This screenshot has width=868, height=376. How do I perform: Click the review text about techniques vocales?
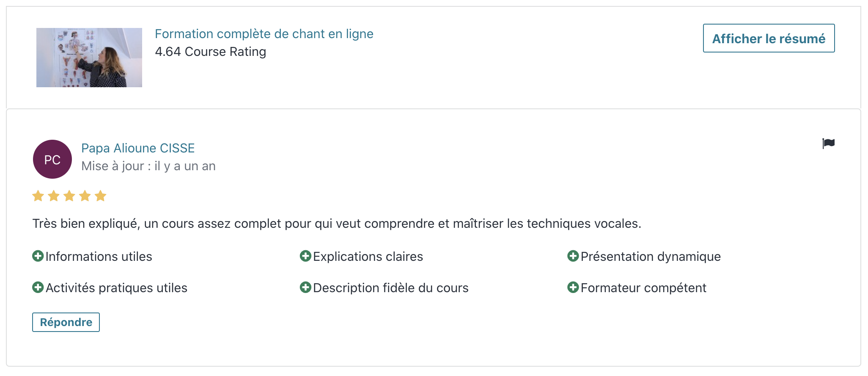(337, 224)
